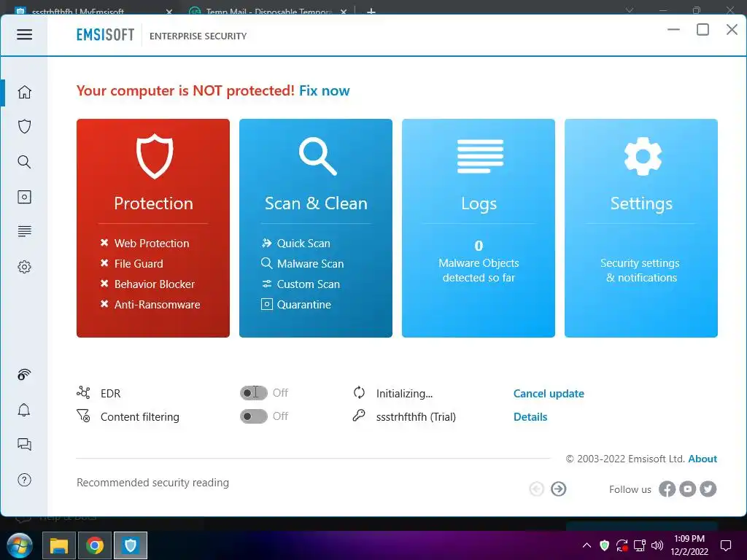The height and width of the screenshot is (560, 747).
Task: Show hidden tray icons
Action: click(x=587, y=545)
